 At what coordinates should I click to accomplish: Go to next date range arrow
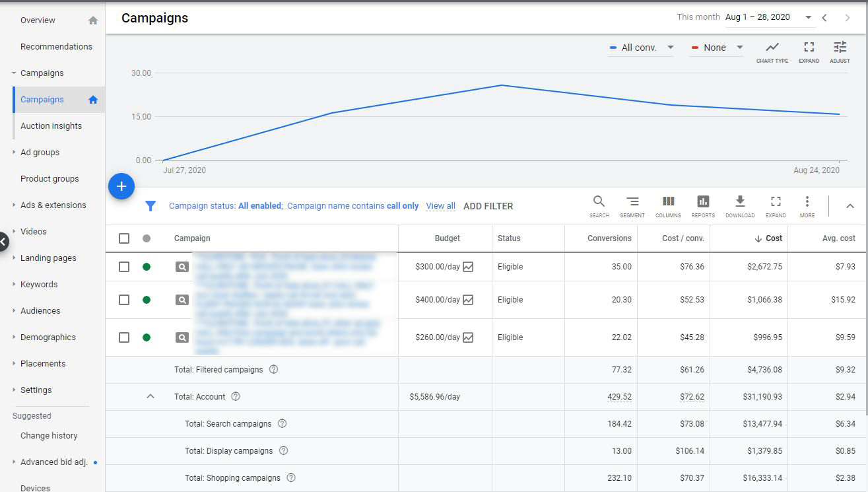848,18
